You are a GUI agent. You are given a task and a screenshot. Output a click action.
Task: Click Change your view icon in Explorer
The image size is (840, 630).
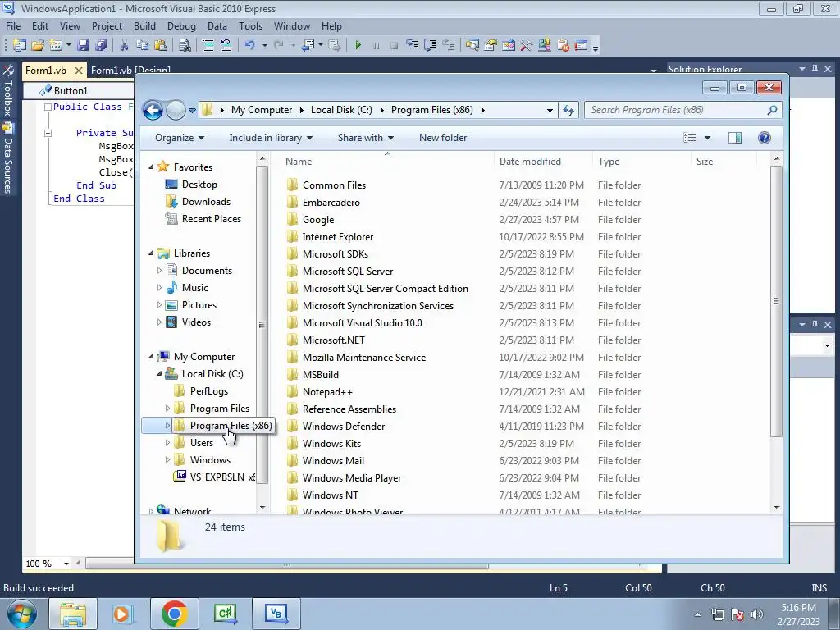(x=689, y=138)
